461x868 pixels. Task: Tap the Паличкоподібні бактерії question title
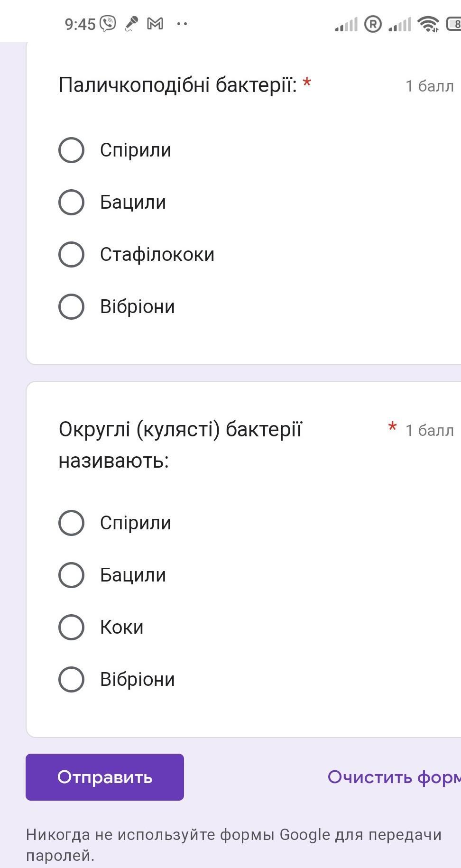pyautogui.click(x=177, y=85)
